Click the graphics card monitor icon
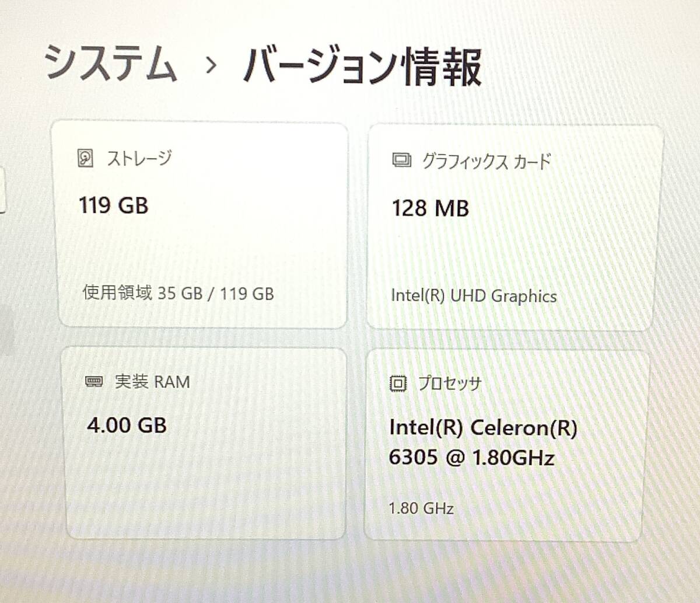 [401, 161]
